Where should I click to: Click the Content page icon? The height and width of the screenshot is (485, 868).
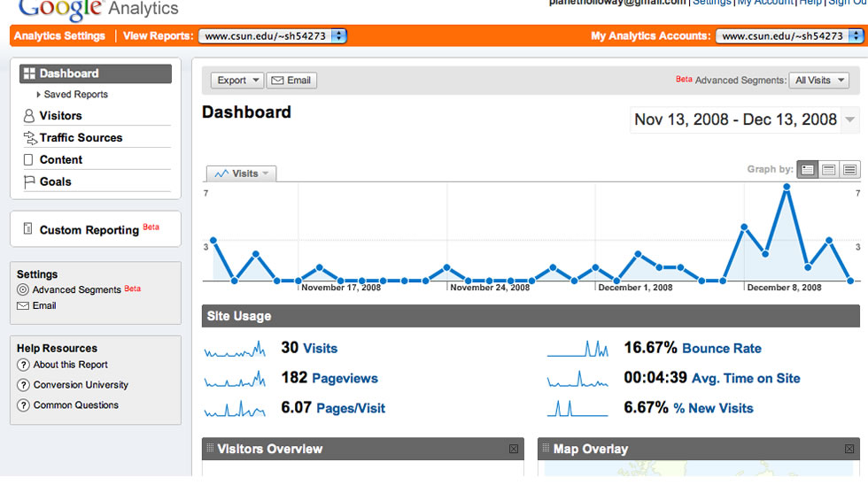click(x=28, y=160)
